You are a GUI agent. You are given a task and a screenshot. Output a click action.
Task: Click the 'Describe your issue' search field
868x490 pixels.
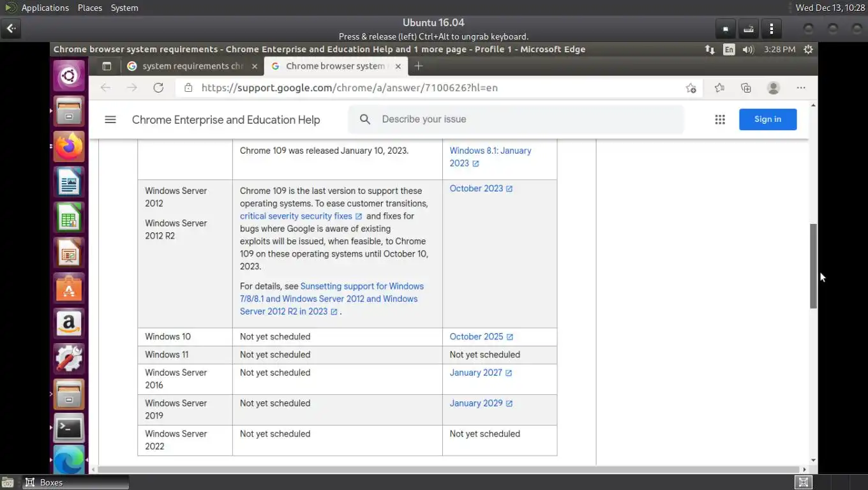pos(523,119)
